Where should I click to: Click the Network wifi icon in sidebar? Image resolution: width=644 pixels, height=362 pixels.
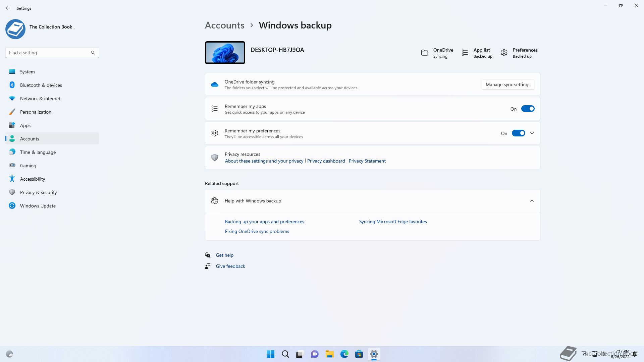coord(12,98)
